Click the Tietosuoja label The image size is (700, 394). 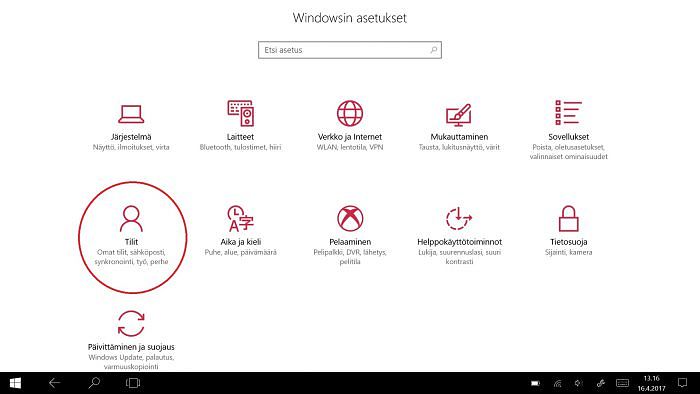pos(568,242)
